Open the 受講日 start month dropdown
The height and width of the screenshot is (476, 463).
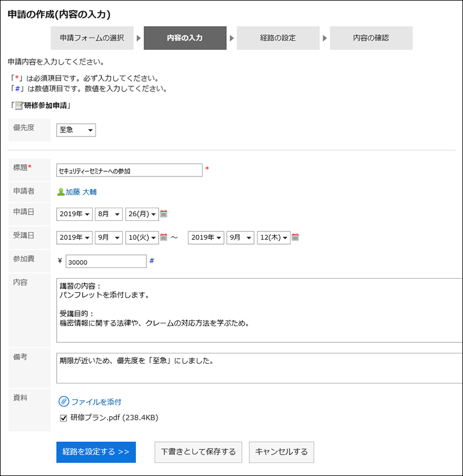(109, 237)
